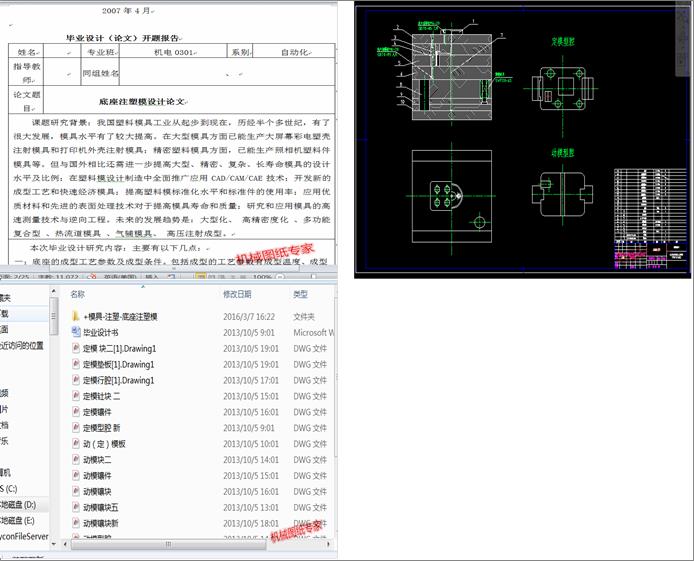This screenshot has height=561, width=694.
Task: Click navigation pane scroll-down arrow
Action: coord(54,544)
